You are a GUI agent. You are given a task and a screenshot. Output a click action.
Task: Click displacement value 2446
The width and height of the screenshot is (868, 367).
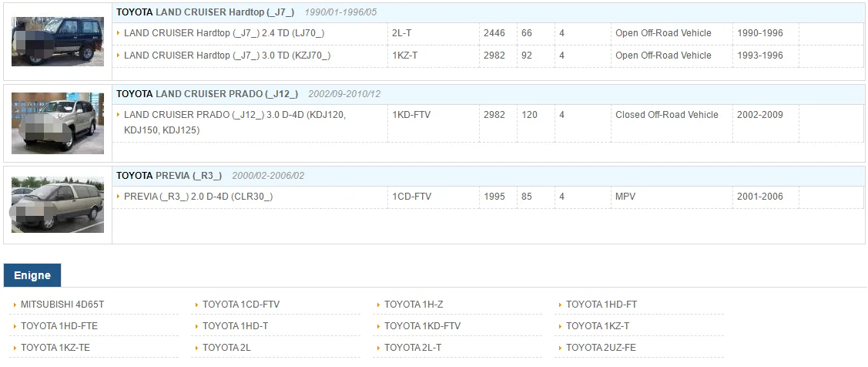coord(494,33)
